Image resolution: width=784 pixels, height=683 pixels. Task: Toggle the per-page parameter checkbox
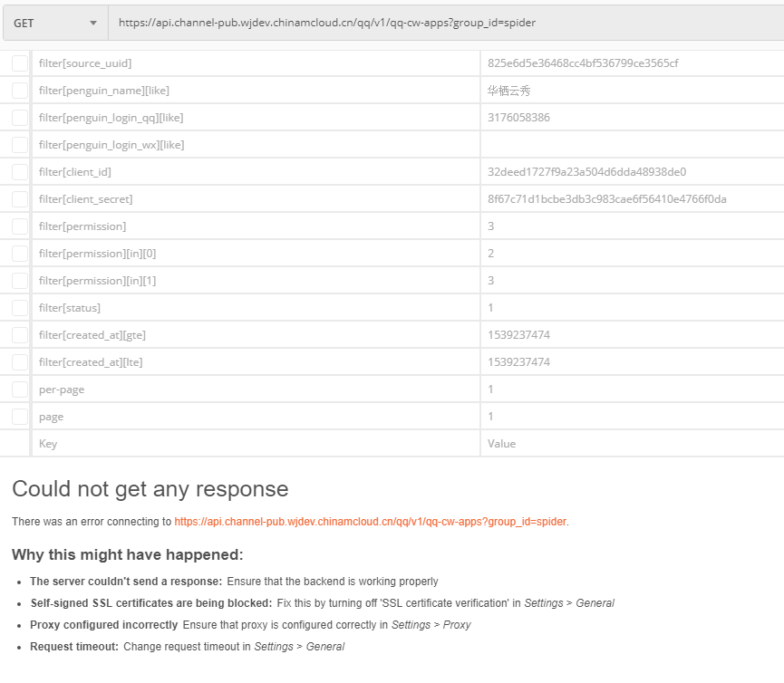pyautogui.click(x=20, y=390)
